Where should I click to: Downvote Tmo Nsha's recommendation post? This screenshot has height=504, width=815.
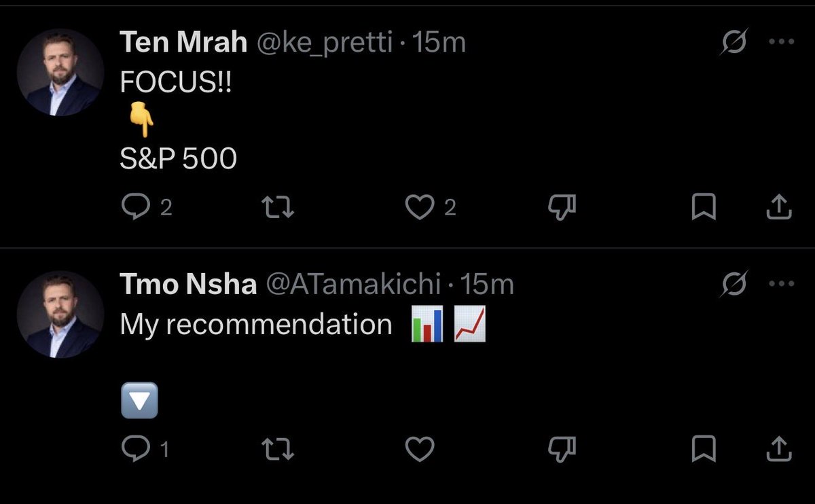coord(562,448)
